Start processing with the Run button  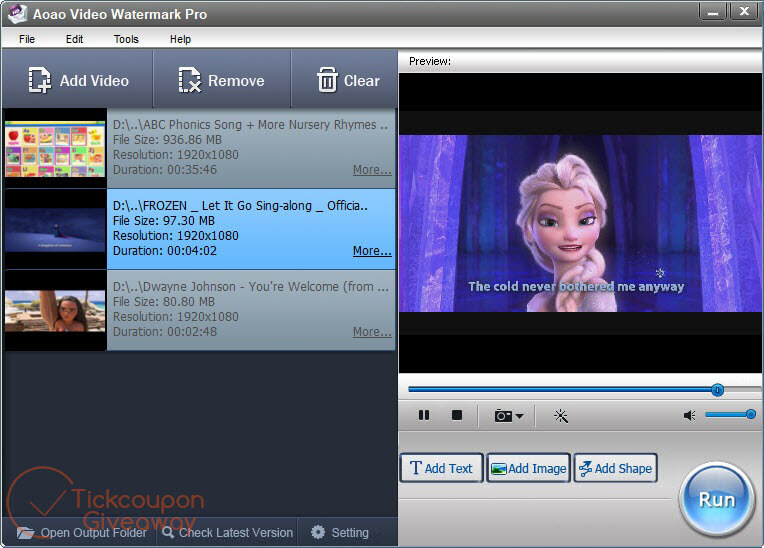[x=716, y=500]
